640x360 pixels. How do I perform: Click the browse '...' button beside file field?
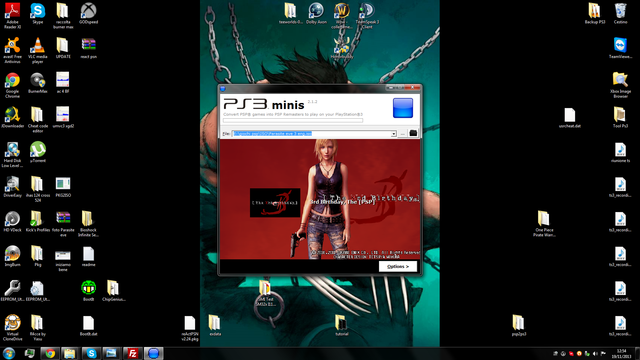point(402,134)
